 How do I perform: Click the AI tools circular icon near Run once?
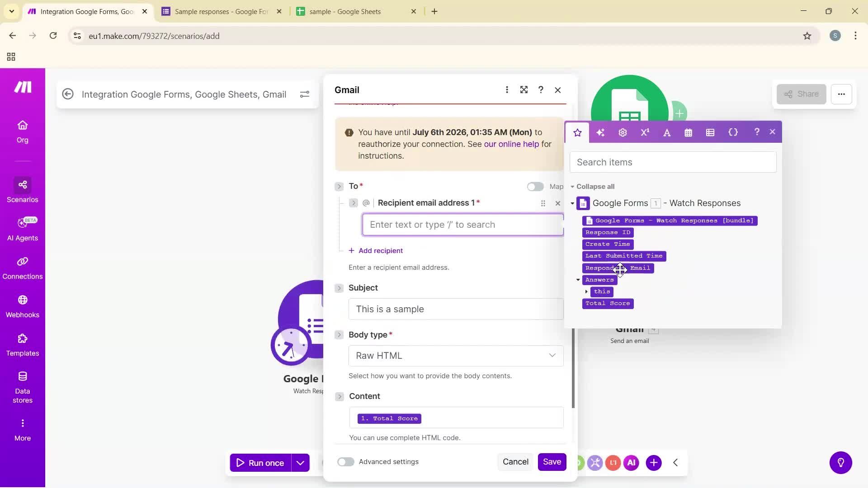pyautogui.click(x=631, y=462)
